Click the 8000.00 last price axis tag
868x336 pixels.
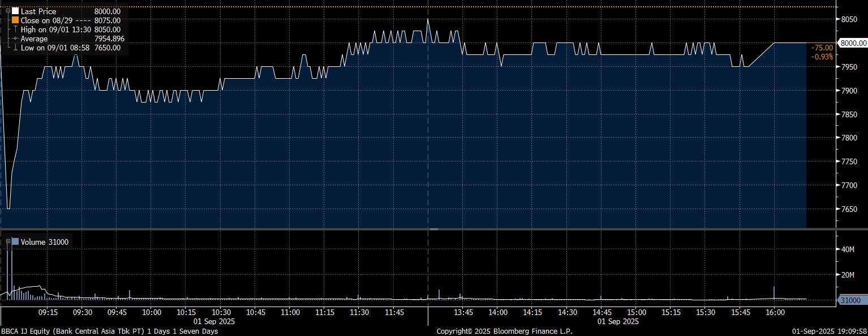coord(853,43)
